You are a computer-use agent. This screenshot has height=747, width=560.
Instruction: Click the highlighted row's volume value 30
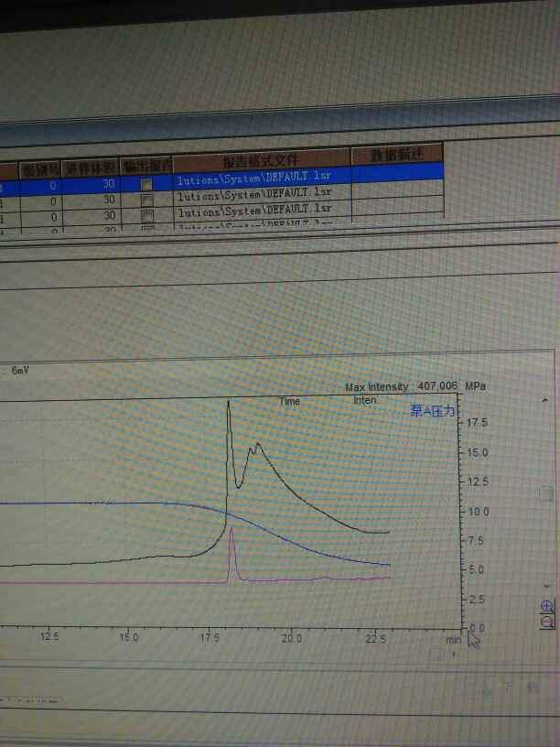point(109,183)
